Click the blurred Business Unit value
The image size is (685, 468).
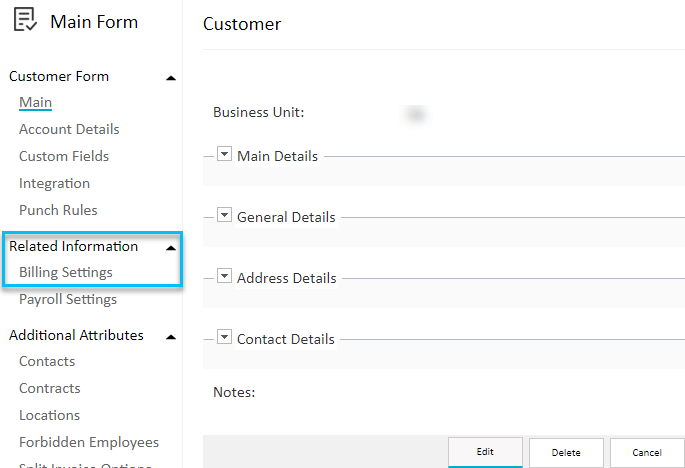(x=415, y=114)
